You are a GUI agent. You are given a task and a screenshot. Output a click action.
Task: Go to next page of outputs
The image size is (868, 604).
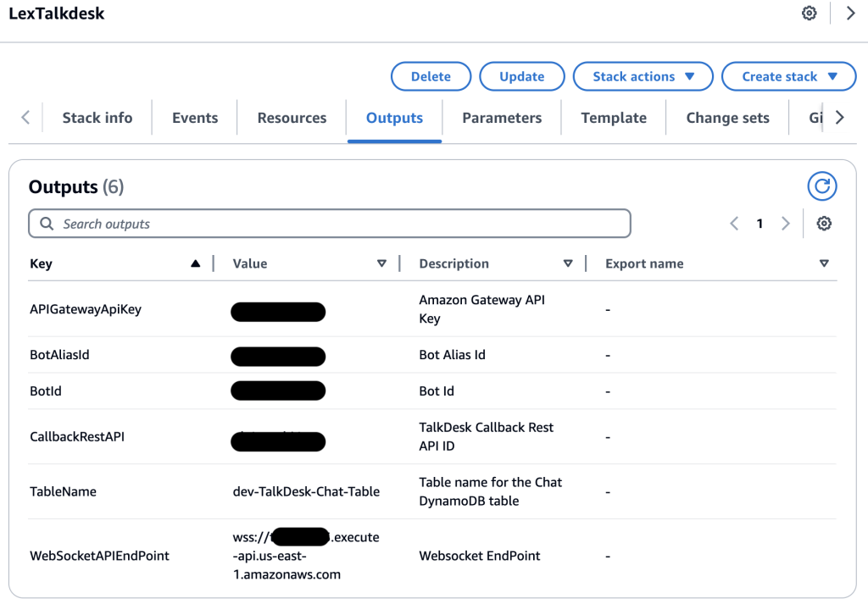point(786,224)
